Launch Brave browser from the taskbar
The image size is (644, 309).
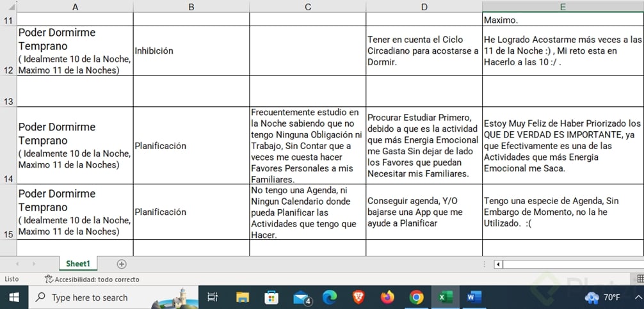pyautogui.click(x=358, y=297)
